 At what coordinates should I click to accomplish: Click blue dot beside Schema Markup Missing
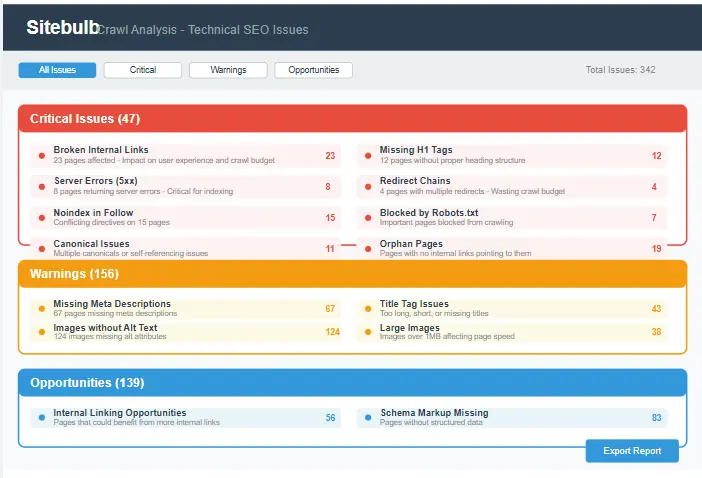click(x=368, y=417)
